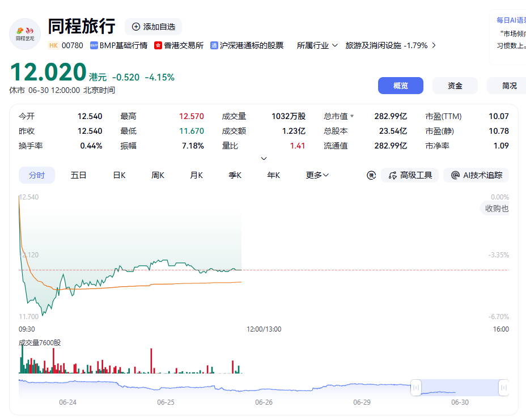
Task: Click the BMP基础行情 badge icon
Action: coord(94,45)
